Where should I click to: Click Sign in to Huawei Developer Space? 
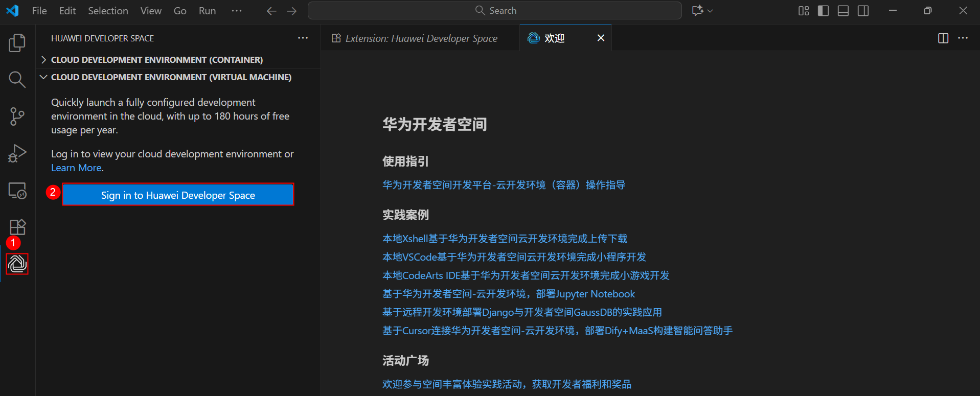click(x=178, y=195)
